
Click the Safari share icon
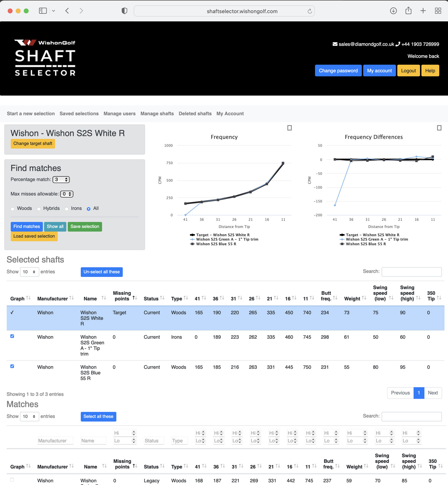(408, 11)
